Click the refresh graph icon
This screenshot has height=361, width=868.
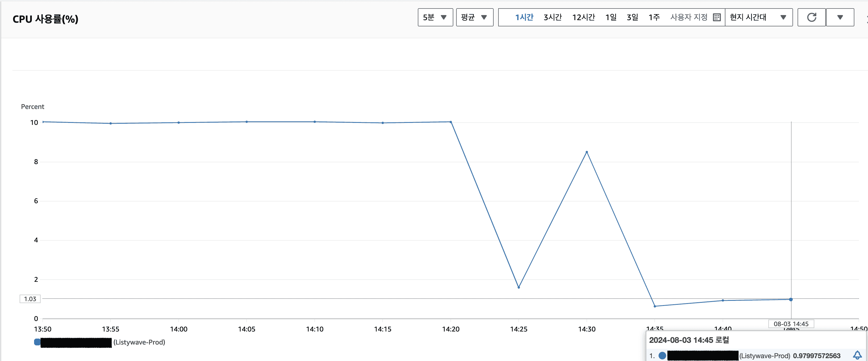tap(811, 17)
